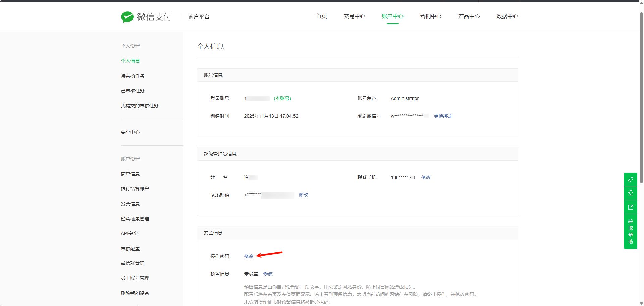Open 安全中心 in left sidebar
This screenshot has width=644, height=306.
(x=130, y=132)
